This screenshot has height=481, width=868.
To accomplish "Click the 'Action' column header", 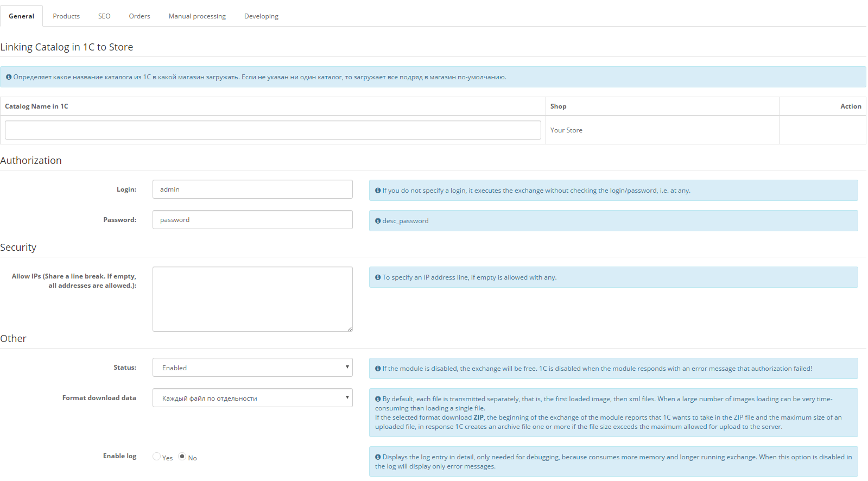I will pos(823,106).
